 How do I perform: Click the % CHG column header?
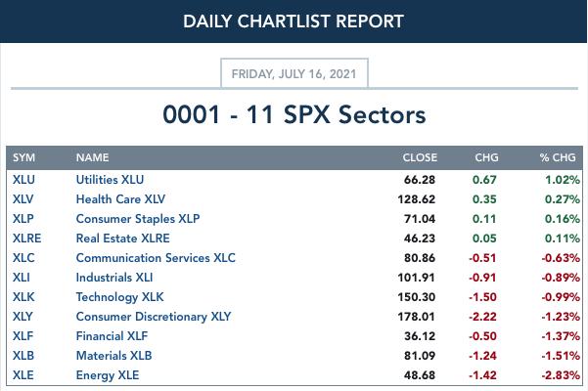[558, 157]
